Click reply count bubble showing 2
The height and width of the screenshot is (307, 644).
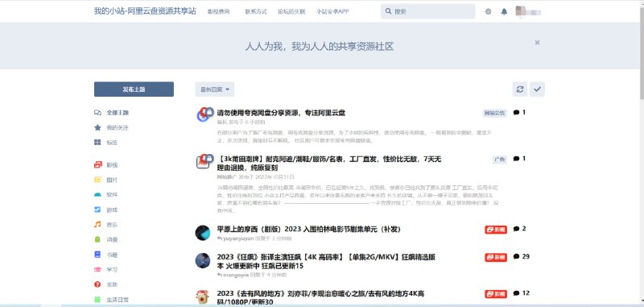pos(519,229)
